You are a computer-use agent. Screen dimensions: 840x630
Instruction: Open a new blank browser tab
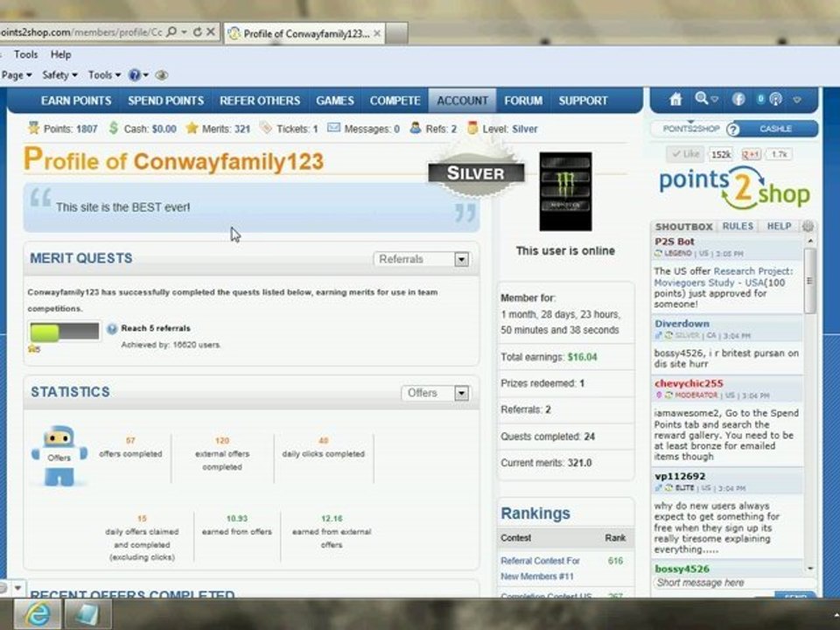pos(397,33)
